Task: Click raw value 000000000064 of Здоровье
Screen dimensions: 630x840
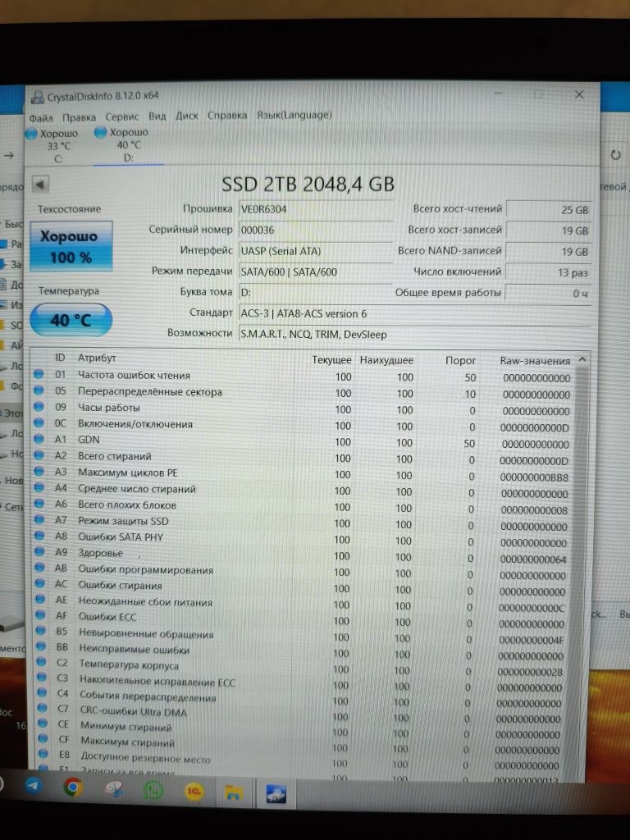Action: 532,559
